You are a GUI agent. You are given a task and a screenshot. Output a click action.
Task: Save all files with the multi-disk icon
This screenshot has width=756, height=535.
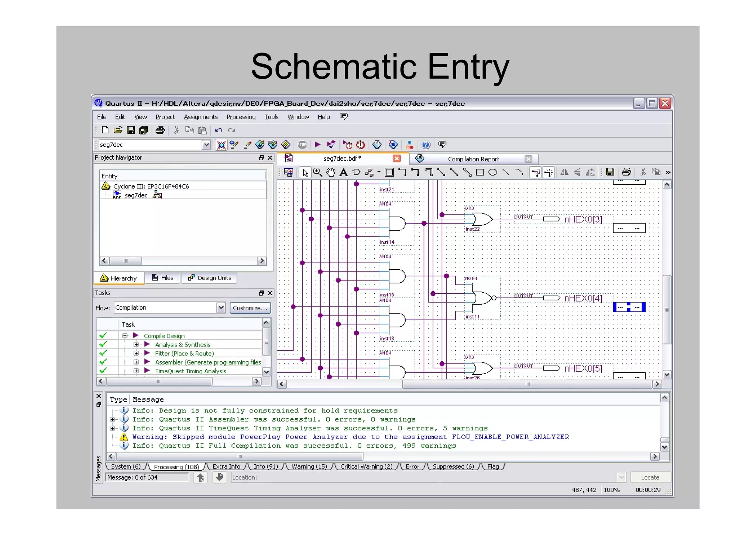[143, 130]
